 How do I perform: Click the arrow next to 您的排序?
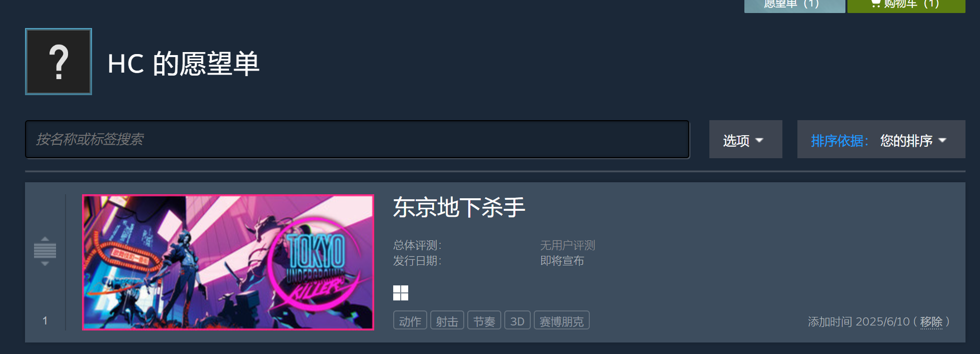pyautogui.click(x=942, y=140)
